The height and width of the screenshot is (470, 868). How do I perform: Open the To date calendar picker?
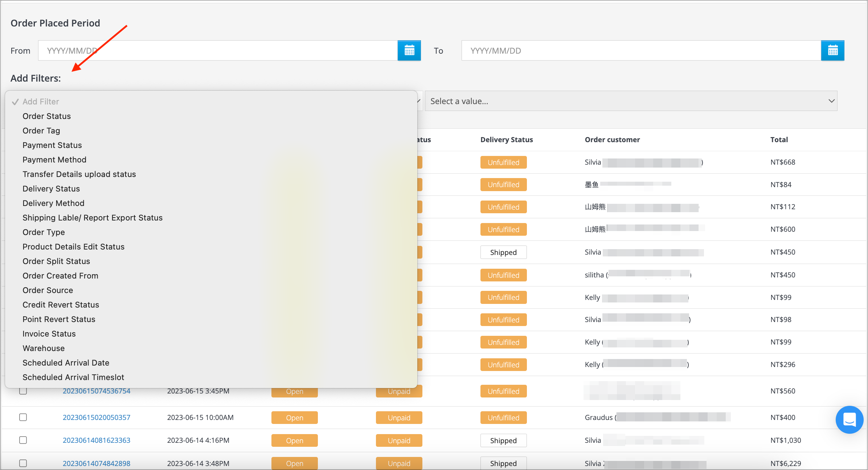click(x=833, y=50)
